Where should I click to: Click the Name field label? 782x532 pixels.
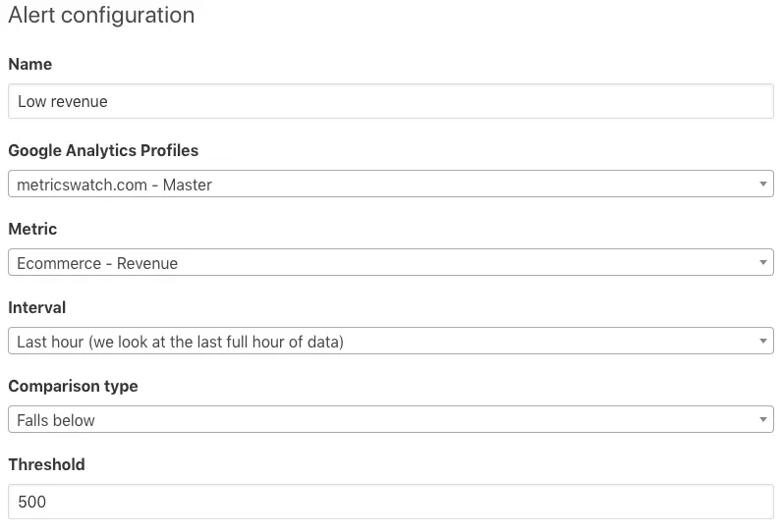point(30,65)
